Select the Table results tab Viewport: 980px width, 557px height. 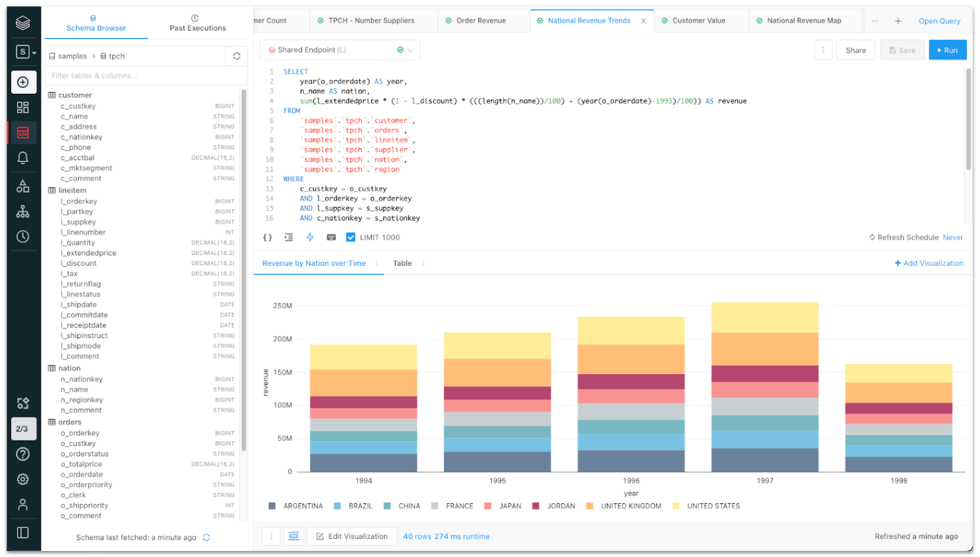pos(402,263)
